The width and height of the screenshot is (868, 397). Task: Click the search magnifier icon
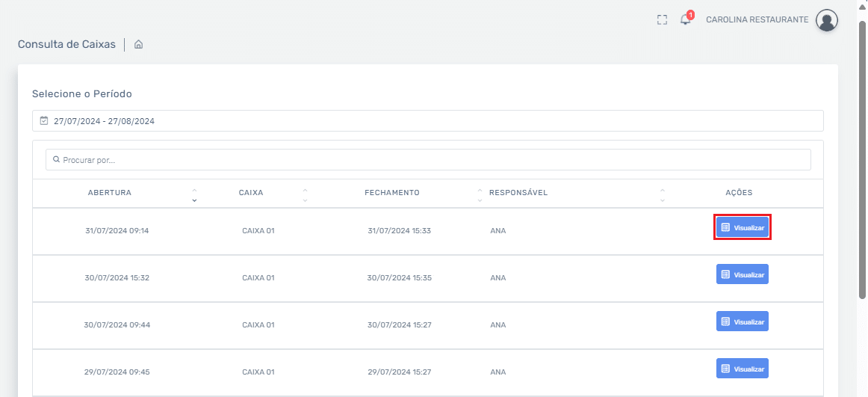(x=56, y=159)
